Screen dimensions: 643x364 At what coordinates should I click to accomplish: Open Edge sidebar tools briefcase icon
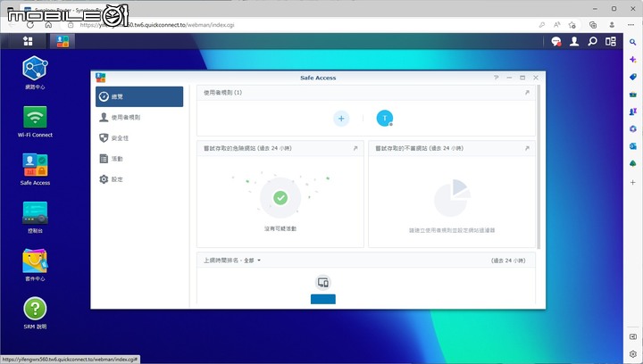[x=633, y=95]
